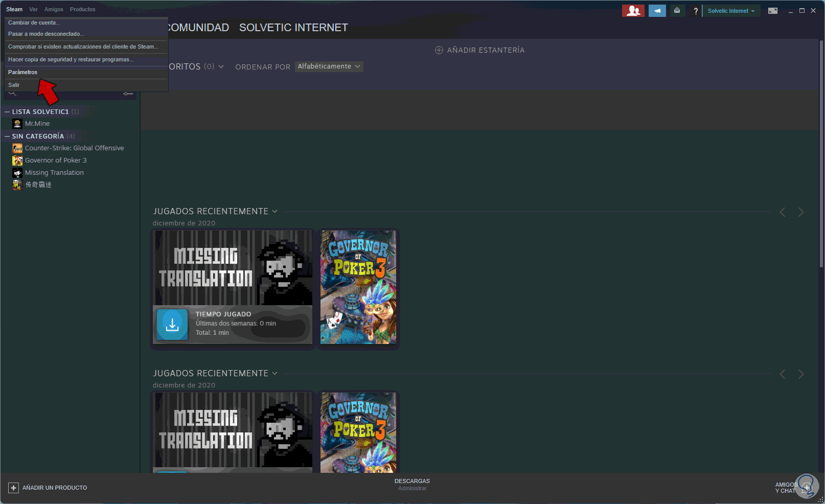Open Governor of Poker 3 cover in second shelf
Image resolution: width=825 pixels, height=504 pixels.
(x=358, y=432)
